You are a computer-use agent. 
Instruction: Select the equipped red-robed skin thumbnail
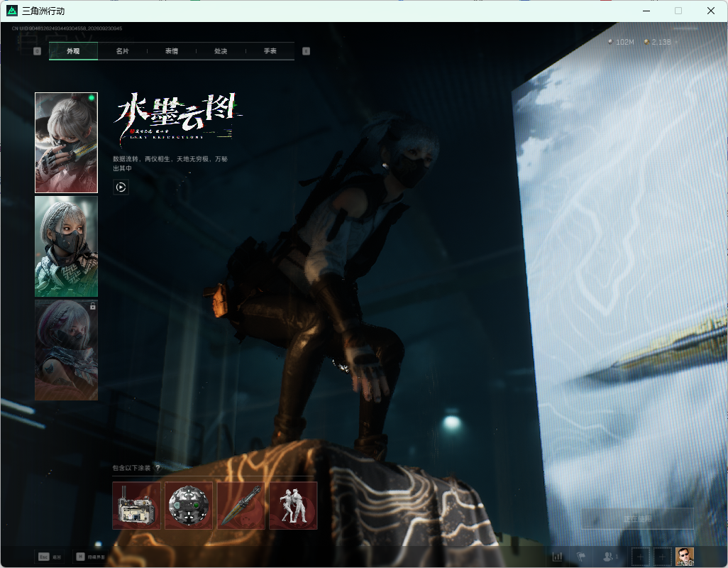point(67,143)
